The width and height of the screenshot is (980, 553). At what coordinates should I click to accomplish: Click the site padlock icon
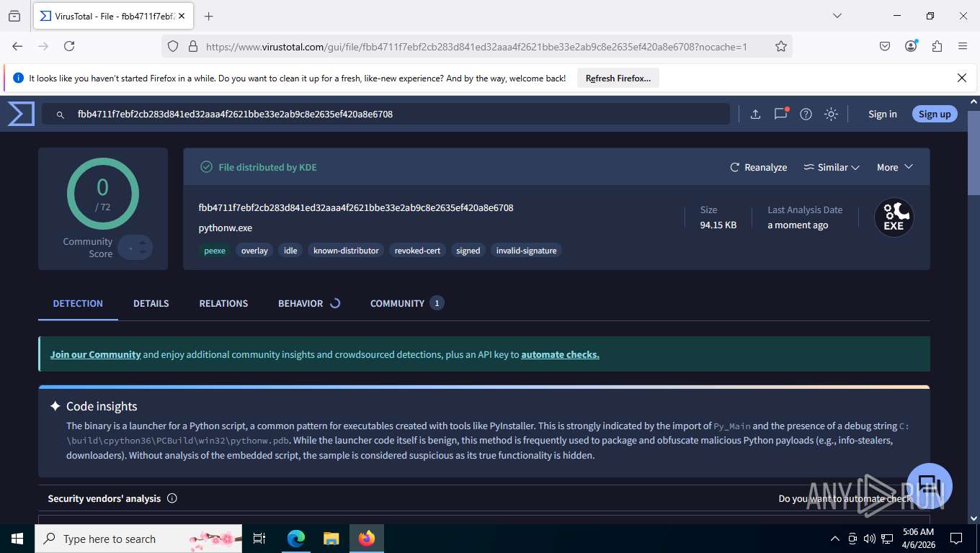(x=192, y=46)
